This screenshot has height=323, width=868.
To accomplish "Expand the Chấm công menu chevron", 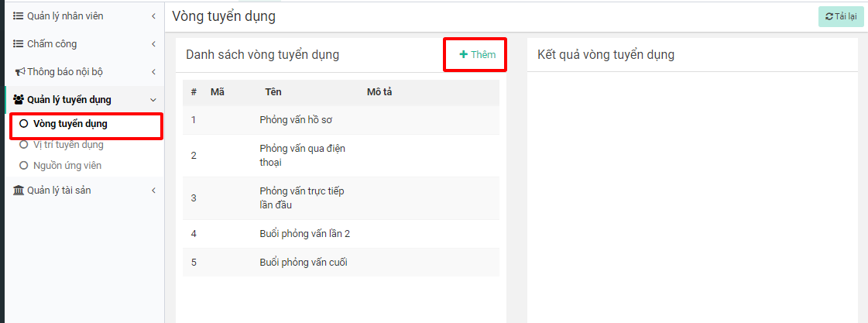I will point(153,44).
